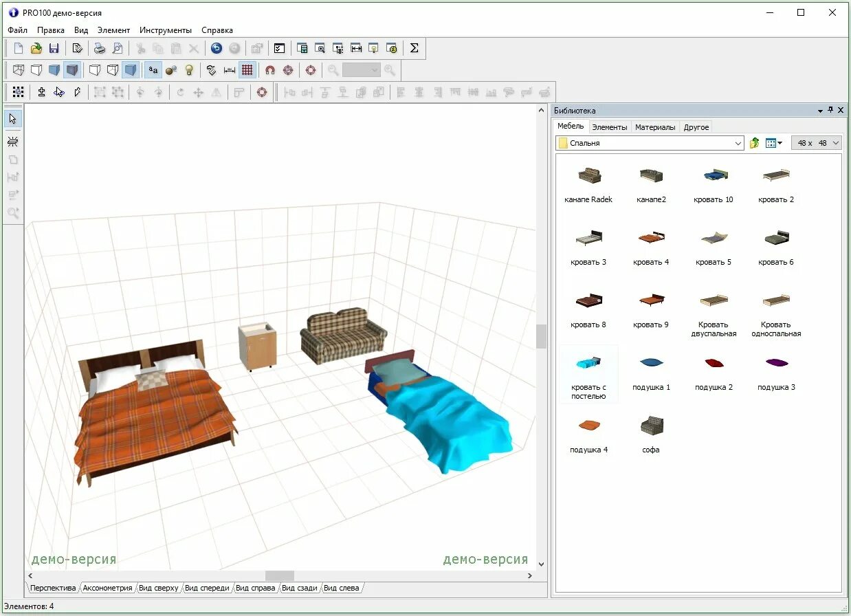Open the library view mode dropdown arrow
This screenshot has height=616, width=851.
[x=780, y=143]
